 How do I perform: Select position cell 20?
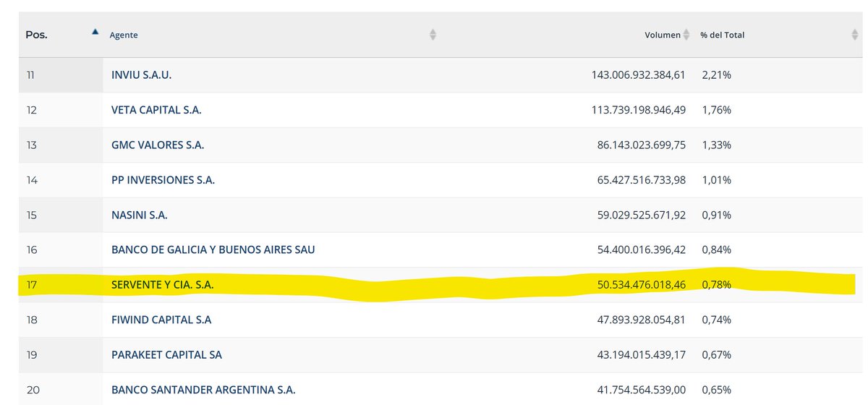61,390
